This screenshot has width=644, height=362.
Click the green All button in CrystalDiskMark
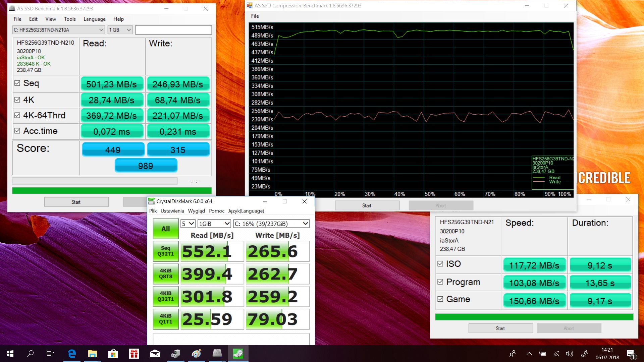tap(166, 229)
